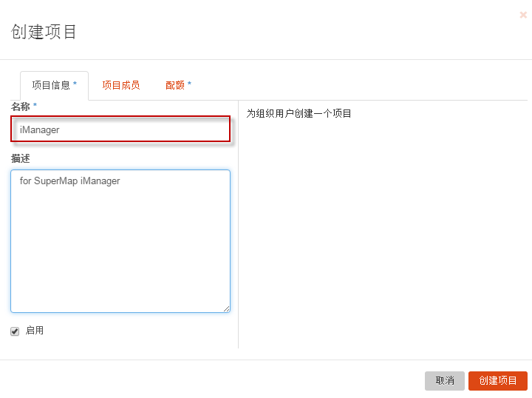Open the 项目成员 tab
532x398 pixels.
pos(120,85)
